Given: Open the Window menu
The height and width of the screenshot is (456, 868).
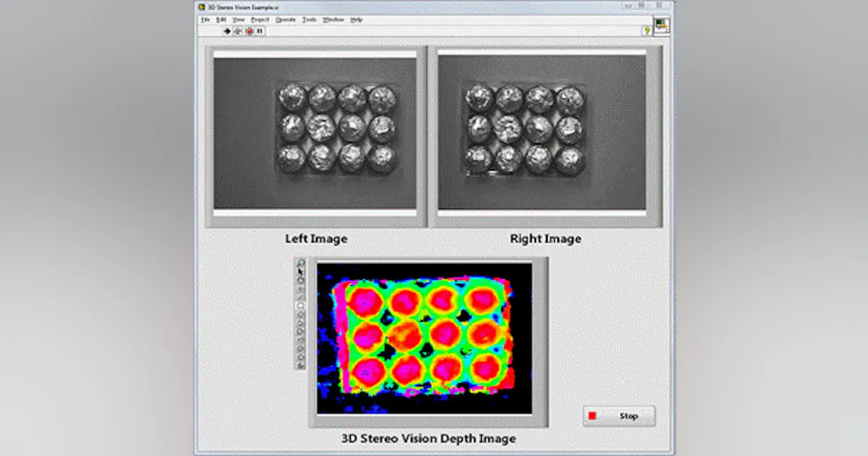Looking at the screenshot, I should coord(333,20).
